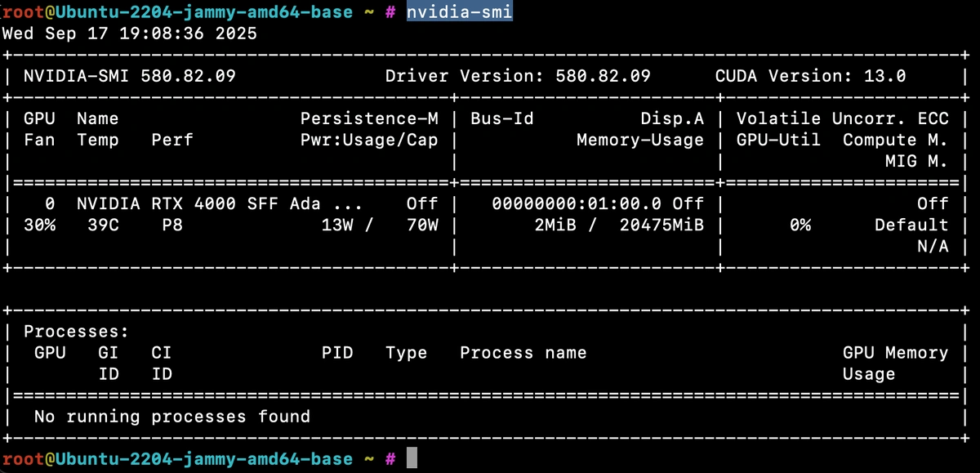
Task: Click the bottom prompt hostname 'Ubuntu-2204-jammy-amd64-base'
Action: click(204, 458)
